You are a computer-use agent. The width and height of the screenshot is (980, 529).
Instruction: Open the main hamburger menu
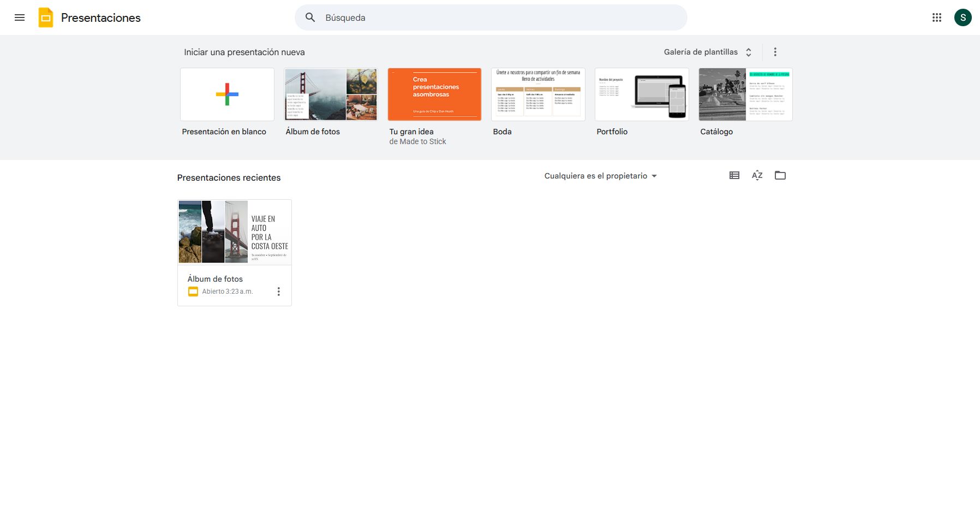(x=20, y=17)
